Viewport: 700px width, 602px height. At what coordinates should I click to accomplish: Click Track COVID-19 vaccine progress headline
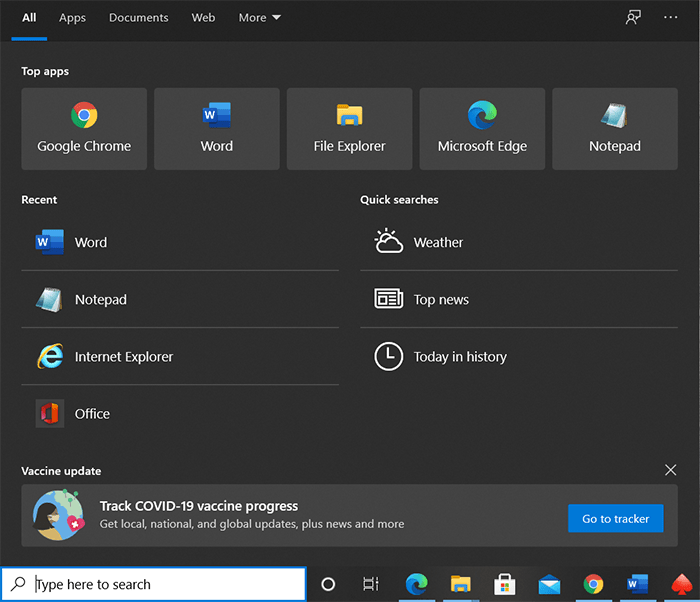(x=199, y=506)
